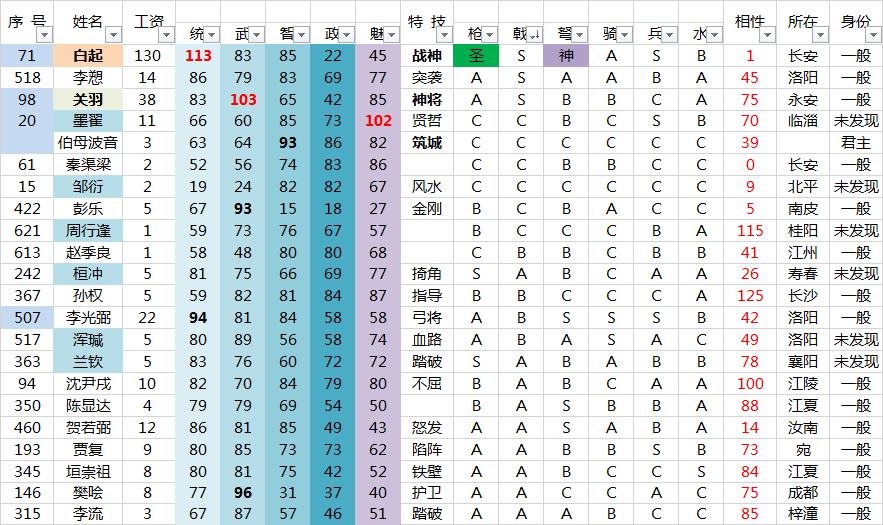Select the 筑城 special skill cell

pos(427,143)
